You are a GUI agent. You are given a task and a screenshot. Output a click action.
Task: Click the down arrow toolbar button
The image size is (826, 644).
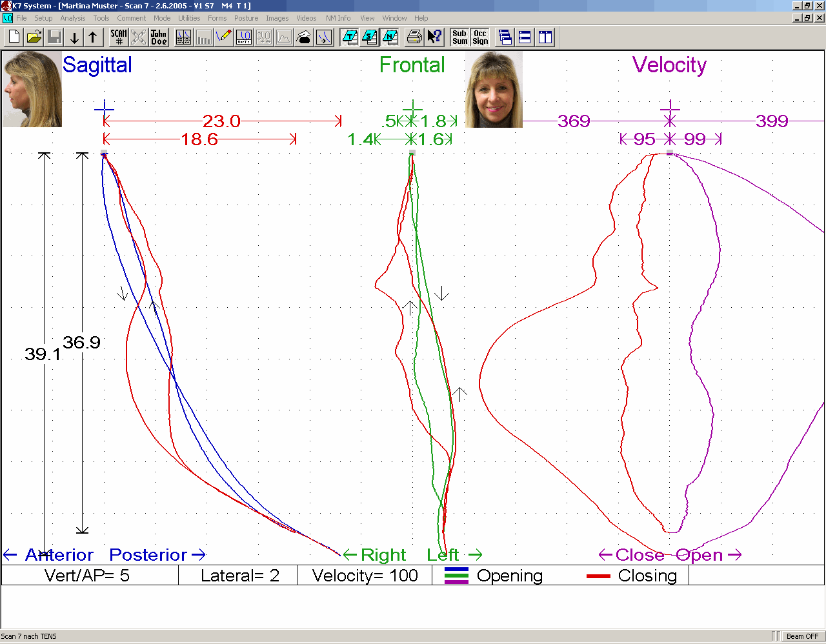[74, 37]
